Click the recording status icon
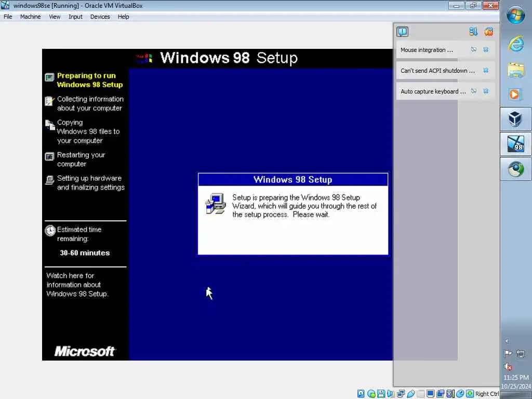This screenshot has width=532, height=399. 441,394
